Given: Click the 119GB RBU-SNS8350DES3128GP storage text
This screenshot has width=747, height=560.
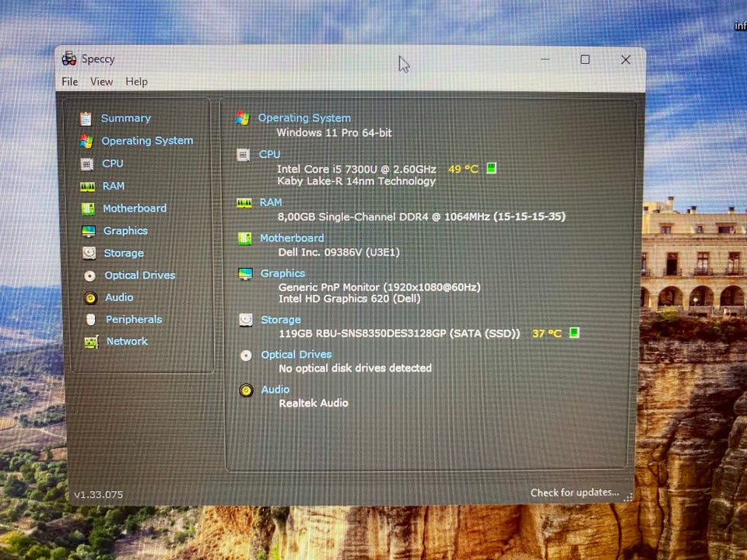Looking at the screenshot, I should pyautogui.click(x=400, y=334).
